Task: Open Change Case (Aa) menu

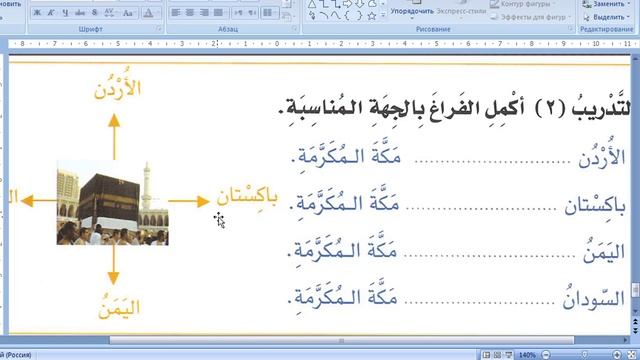Action: (128, 13)
